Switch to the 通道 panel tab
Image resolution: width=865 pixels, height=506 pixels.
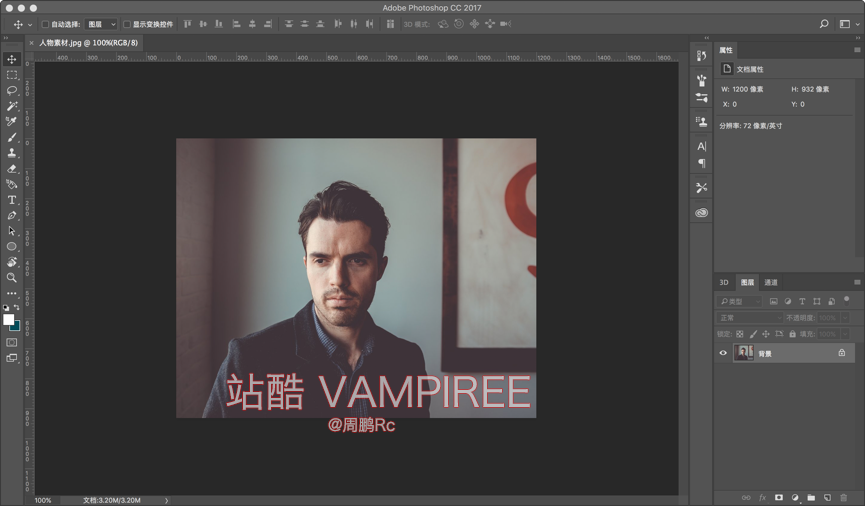click(x=771, y=282)
